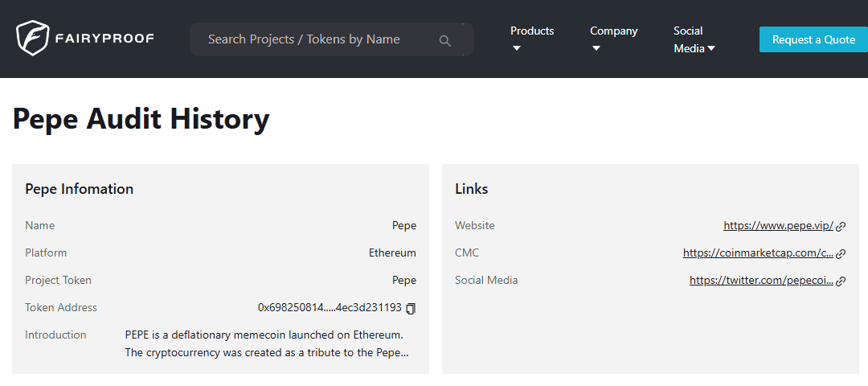Expand the Products dropdown arrow

tap(517, 49)
